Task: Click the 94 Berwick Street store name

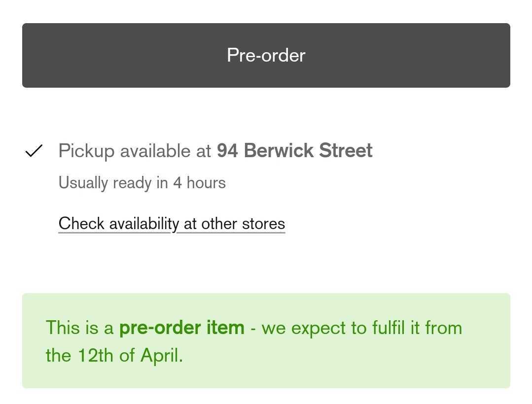Action: point(294,151)
